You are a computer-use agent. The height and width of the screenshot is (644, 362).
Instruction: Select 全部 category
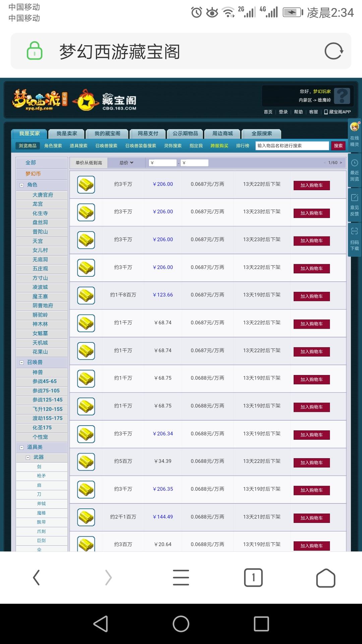click(x=31, y=163)
